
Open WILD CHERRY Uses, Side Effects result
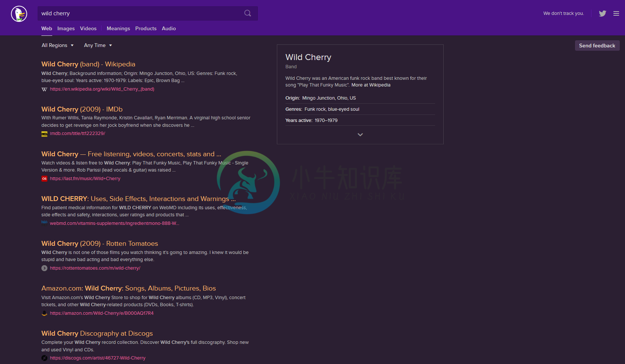pos(138,199)
